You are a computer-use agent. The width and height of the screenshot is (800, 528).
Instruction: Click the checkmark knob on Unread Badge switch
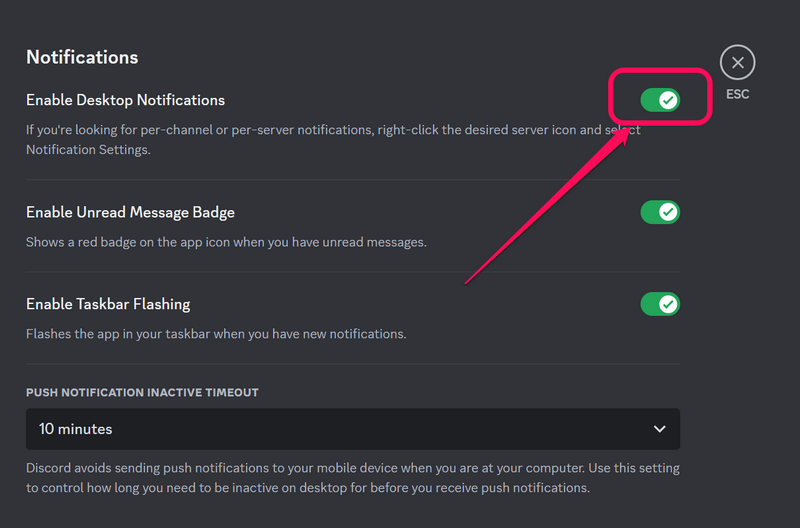668,212
